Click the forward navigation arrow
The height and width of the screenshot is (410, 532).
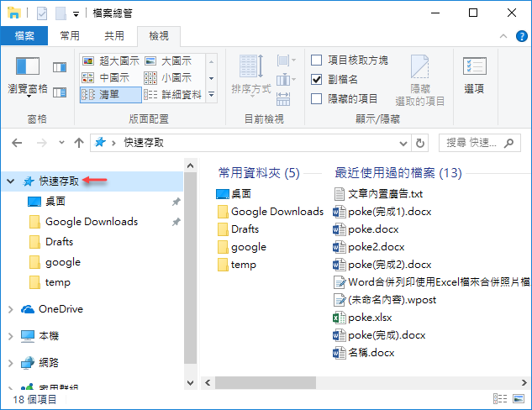(x=42, y=143)
